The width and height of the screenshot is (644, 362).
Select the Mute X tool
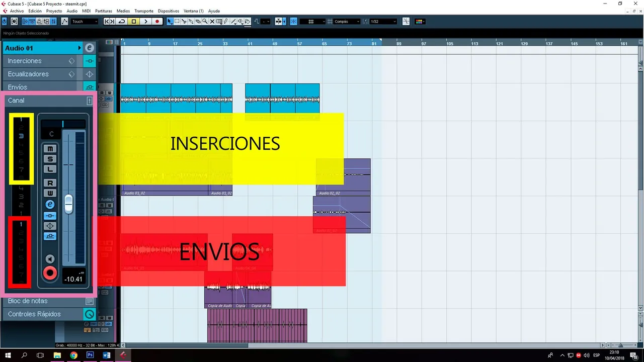tap(212, 21)
